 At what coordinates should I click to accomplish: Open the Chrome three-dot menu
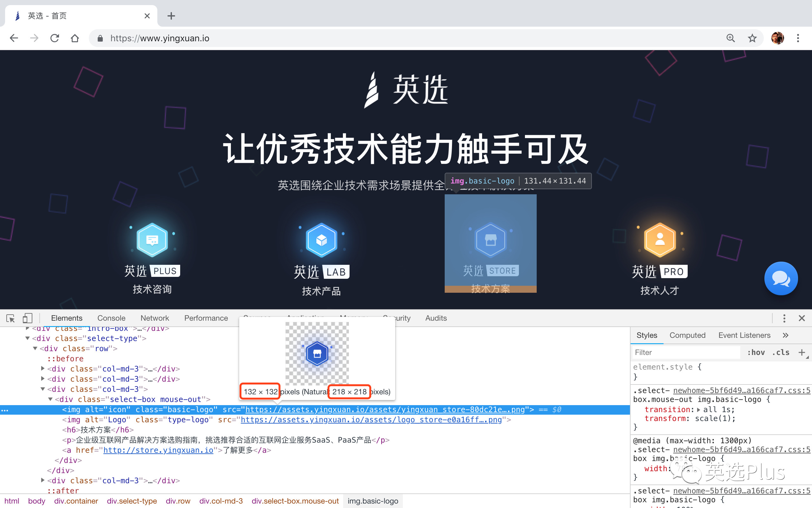point(798,38)
